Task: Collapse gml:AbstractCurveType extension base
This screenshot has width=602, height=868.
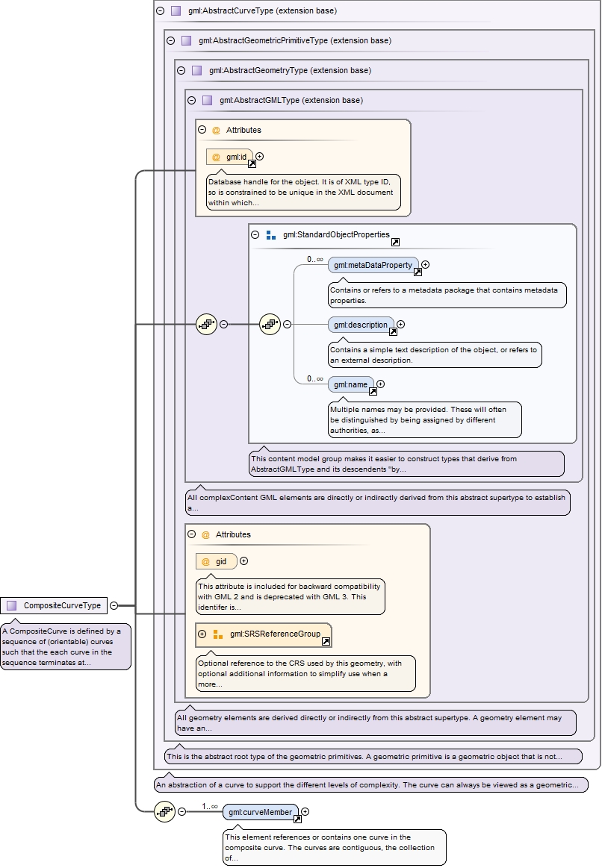Action: [x=160, y=10]
